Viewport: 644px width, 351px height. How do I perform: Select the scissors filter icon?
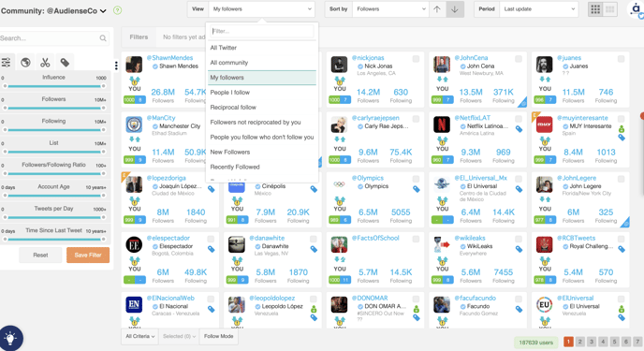pyautogui.click(x=45, y=63)
